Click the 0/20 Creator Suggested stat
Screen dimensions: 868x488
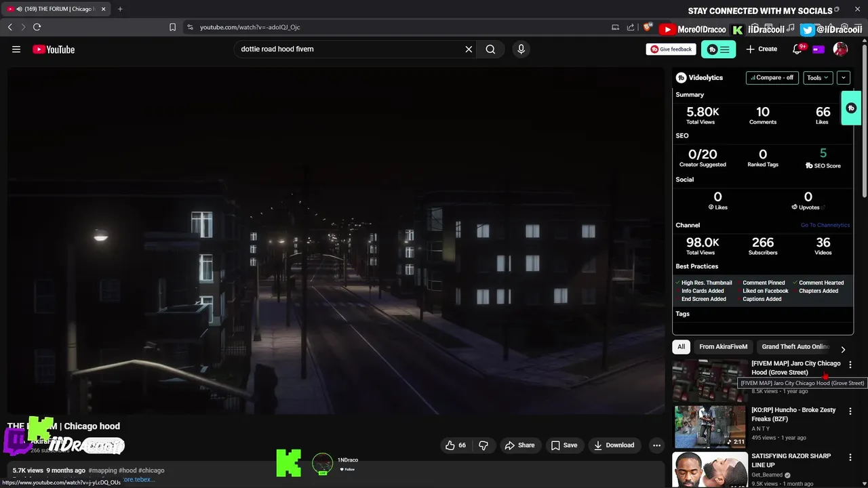click(x=703, y=157)
